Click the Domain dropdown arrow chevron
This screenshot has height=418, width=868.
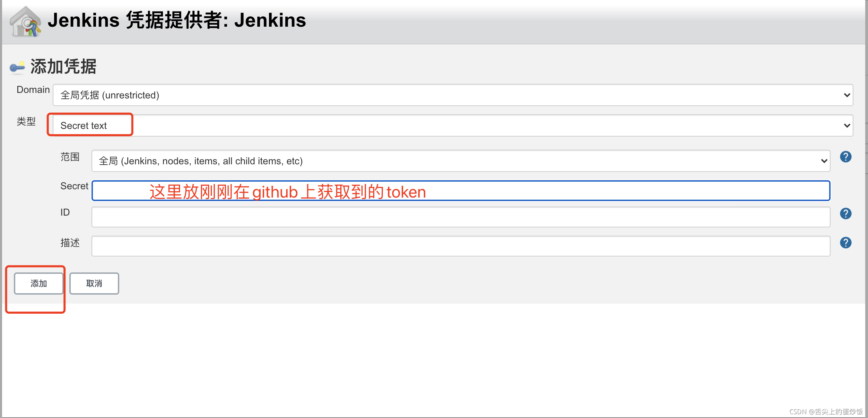[x=847, y=95]
